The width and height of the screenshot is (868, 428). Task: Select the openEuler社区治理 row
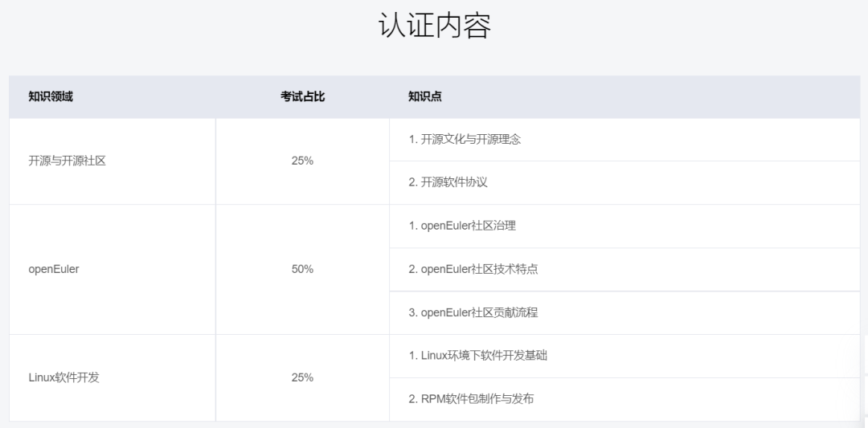coord(462,226)
